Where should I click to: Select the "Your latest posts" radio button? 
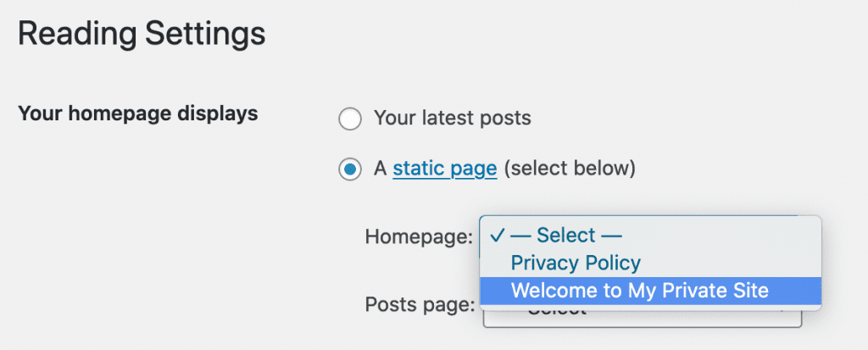pyautogui.click(x=349, y=119)
